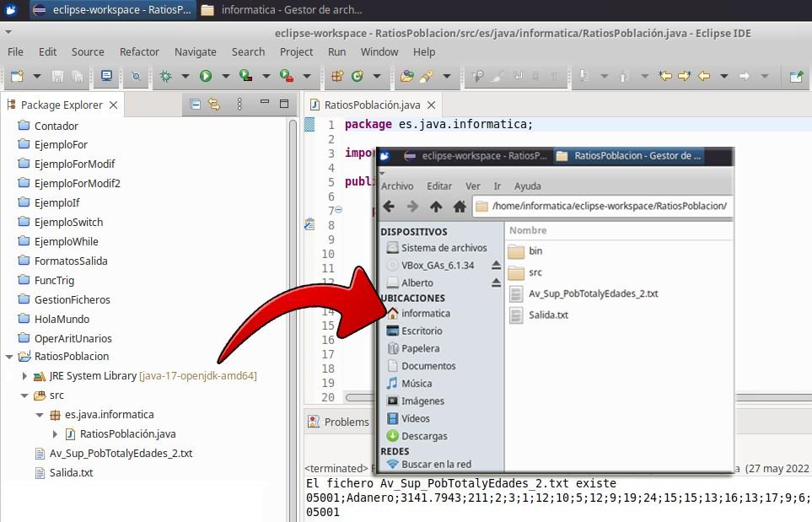Start debugging with the green bug icon
Screen dimensions: 812x522
(x=166, y=76)
